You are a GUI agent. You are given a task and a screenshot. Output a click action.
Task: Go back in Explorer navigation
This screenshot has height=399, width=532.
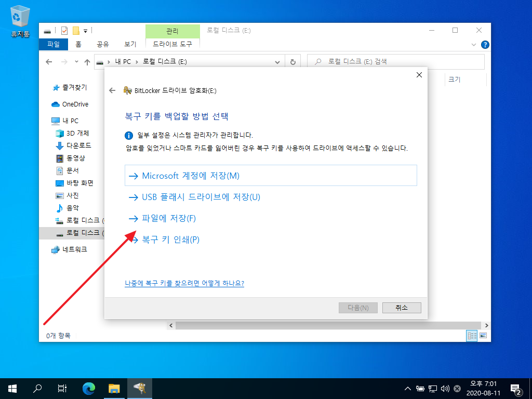(49, 62)
